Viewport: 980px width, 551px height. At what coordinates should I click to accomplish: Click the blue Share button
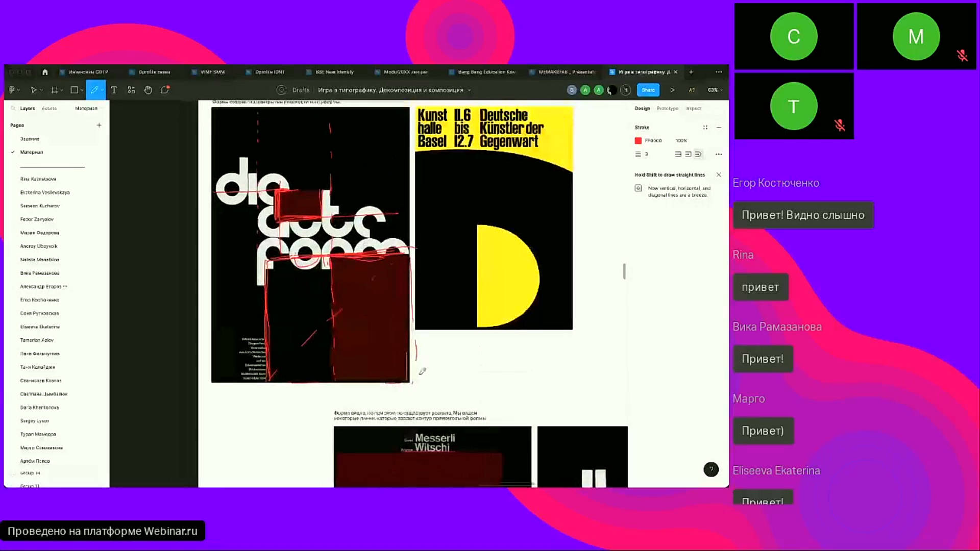pos(648,90)
